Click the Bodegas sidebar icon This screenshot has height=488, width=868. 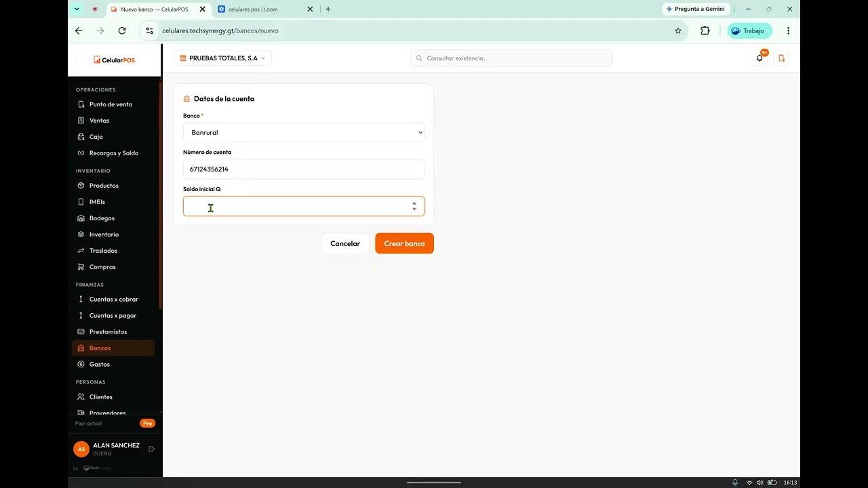coord(81,218)
